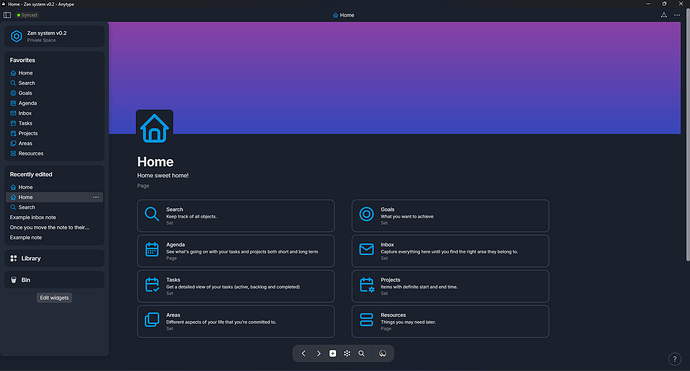Click the Page type label under title
Viewport: 690px width, 371px height.
tap(143, 186)
